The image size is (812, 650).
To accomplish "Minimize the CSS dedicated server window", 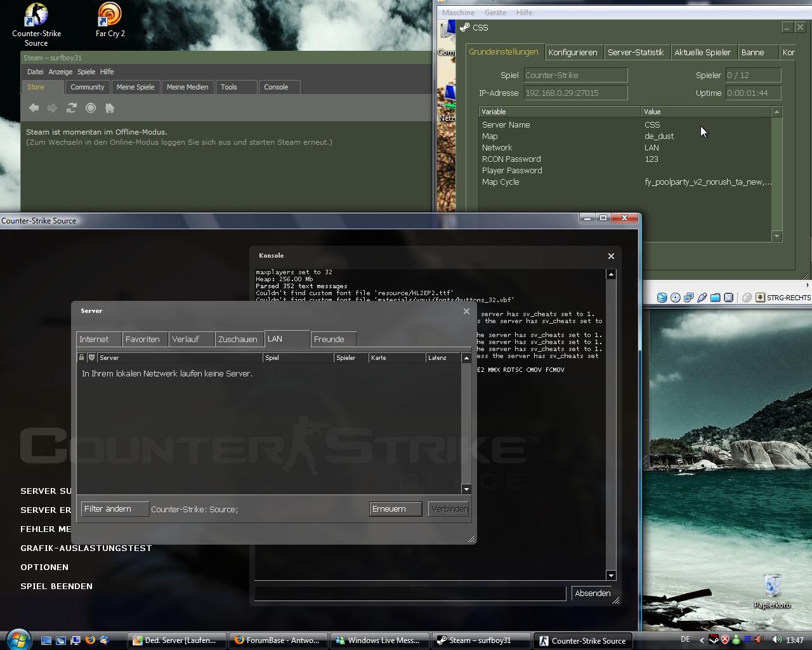I will [x=787, y=27].
